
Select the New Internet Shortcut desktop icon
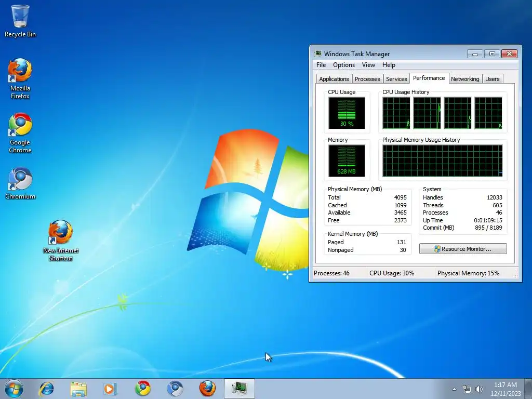coord(61,241)
